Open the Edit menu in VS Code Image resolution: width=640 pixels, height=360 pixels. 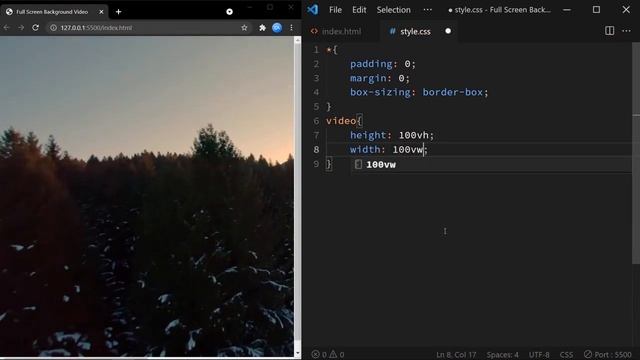click(359, 10)
